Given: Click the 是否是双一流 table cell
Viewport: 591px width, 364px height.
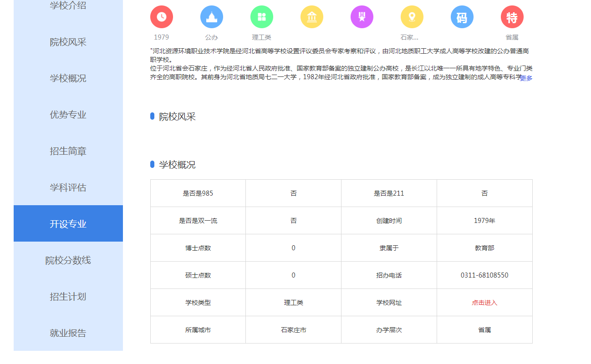Looking at the screenshot, I should (198, 221).
